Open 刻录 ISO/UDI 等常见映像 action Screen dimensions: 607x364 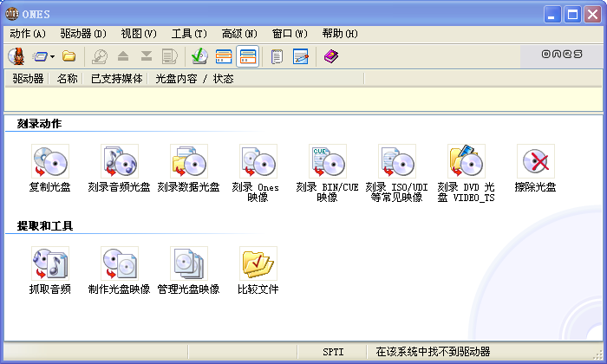[396, 162]
